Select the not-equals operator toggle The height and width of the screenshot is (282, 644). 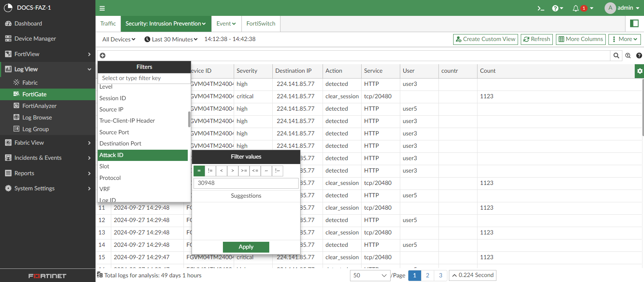pos(210,171)
